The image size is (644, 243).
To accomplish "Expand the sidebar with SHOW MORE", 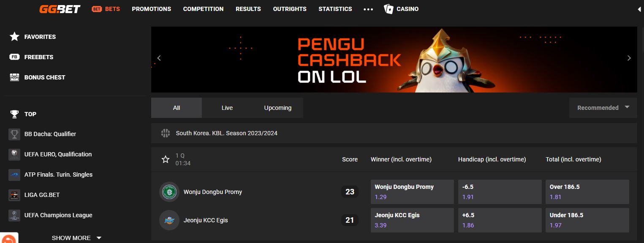I will click(x=76, y=238).
